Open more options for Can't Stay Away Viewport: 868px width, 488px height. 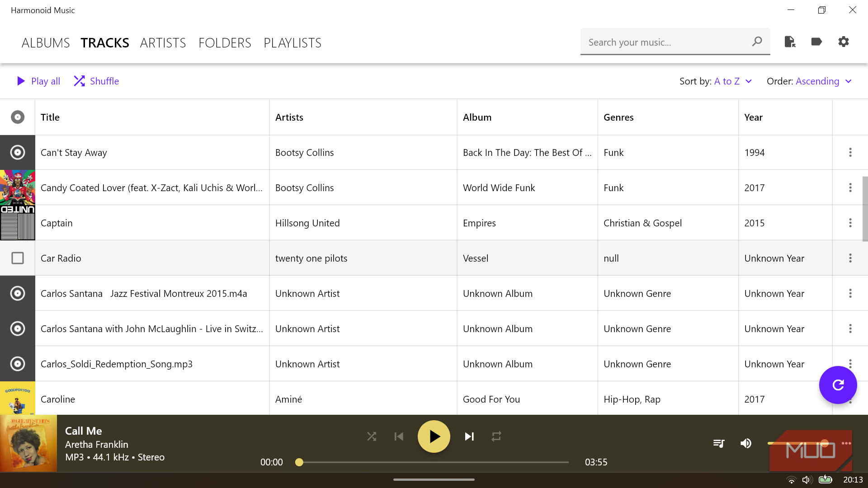click(850, 152)
